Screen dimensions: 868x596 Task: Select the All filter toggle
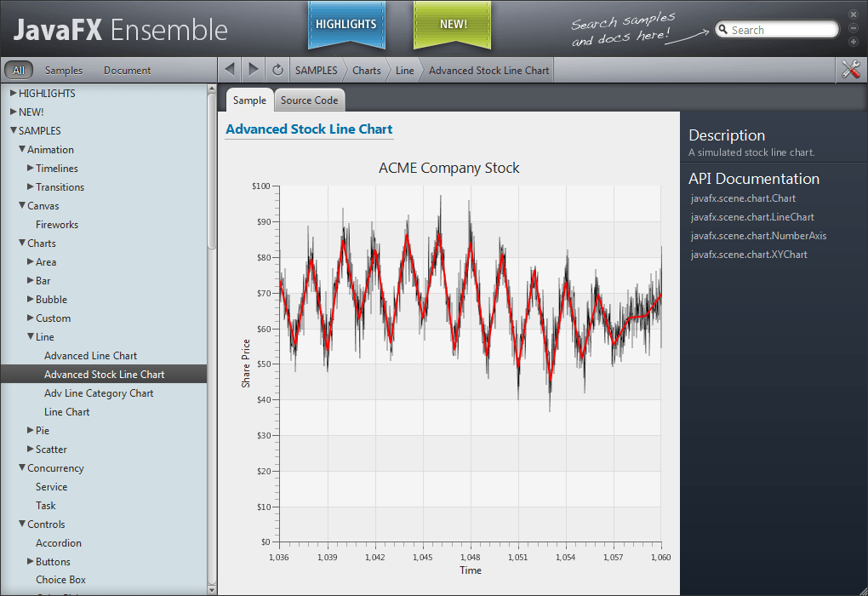pyautogui.click(x=19, y=71)
